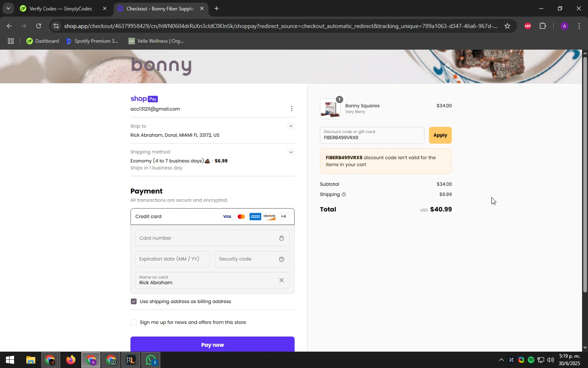Viewport: 588px width, 368px height.
Task: View site information icon in address bar
Action: click(x=56, y=26)
